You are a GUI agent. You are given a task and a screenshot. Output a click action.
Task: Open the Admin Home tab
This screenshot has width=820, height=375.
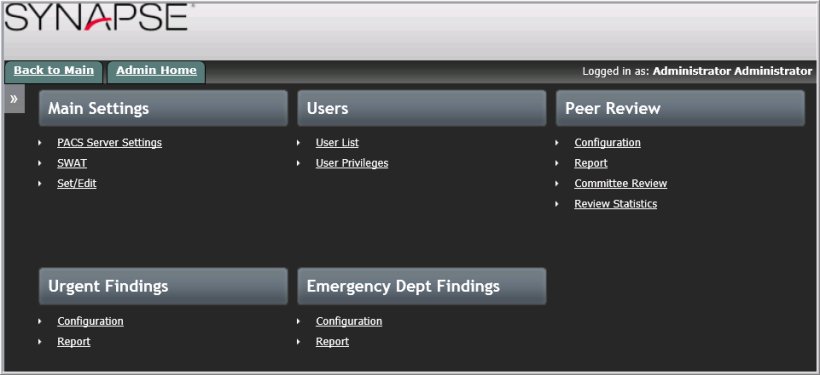tap(156, 71)
